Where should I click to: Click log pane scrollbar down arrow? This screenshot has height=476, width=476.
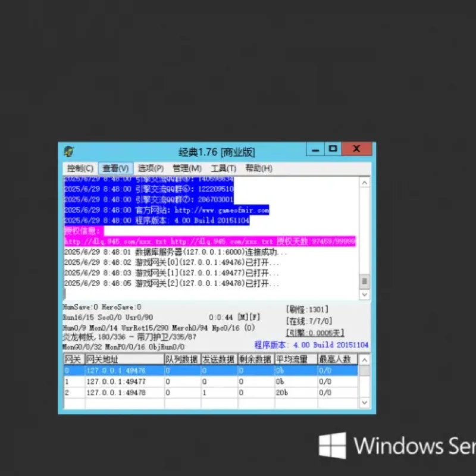pos(365,295)
